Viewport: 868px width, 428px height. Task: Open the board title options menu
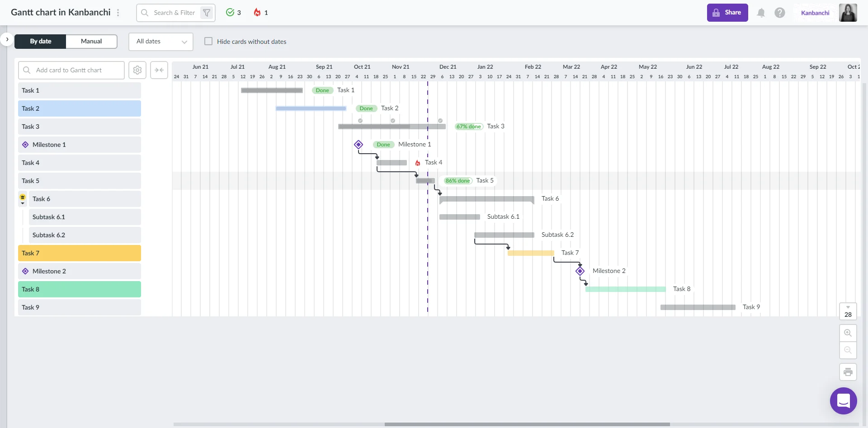click(118, 13)
